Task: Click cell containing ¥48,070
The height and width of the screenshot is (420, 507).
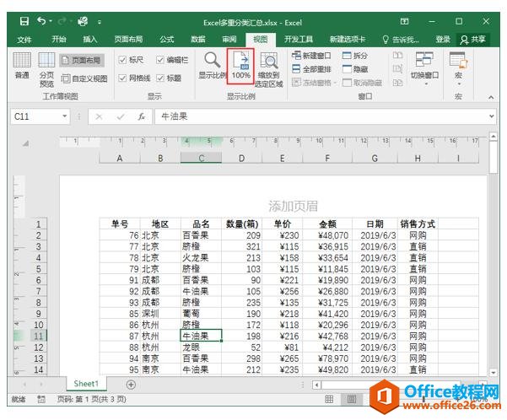Action: click(x=327, y=235)
